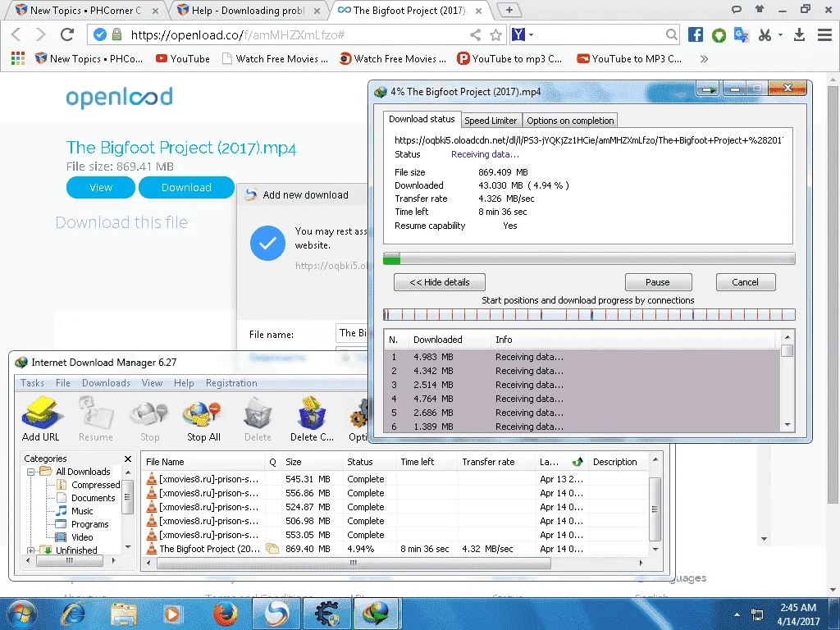The height and width of the screenshot is (630, 840).
Task: Open the Google Translate extension icon
Action: (742, 34)
